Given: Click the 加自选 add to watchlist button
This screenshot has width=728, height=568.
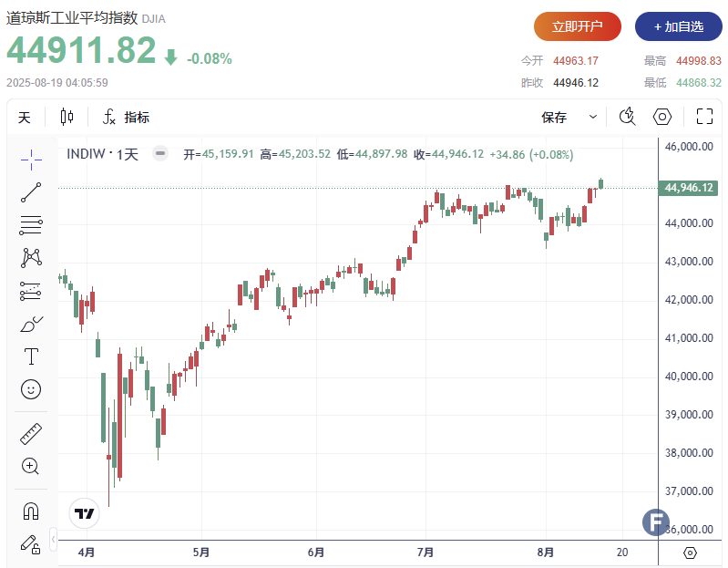Looking at the screenshot, I should tap(678, 26).
